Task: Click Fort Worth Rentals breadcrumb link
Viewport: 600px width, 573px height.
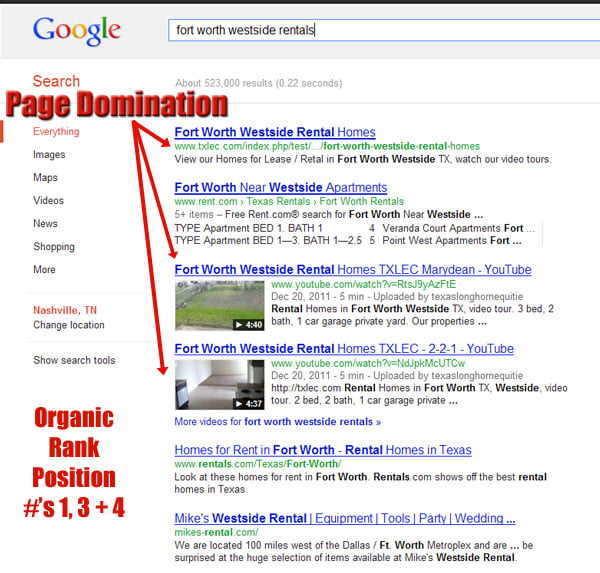Action: 362,201
